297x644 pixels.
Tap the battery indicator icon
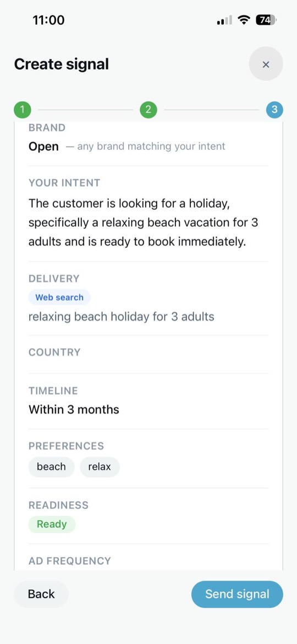pyautogui.click(x=266, y=20)
